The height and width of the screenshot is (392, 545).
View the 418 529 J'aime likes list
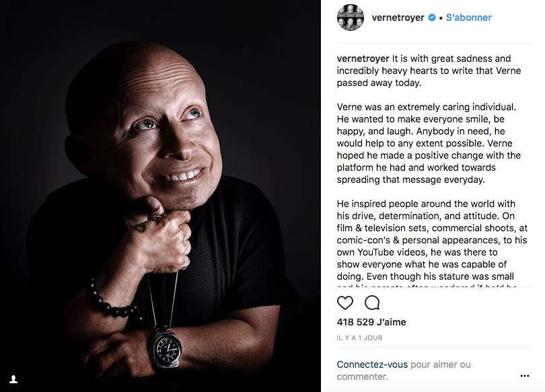click(371, 322)
